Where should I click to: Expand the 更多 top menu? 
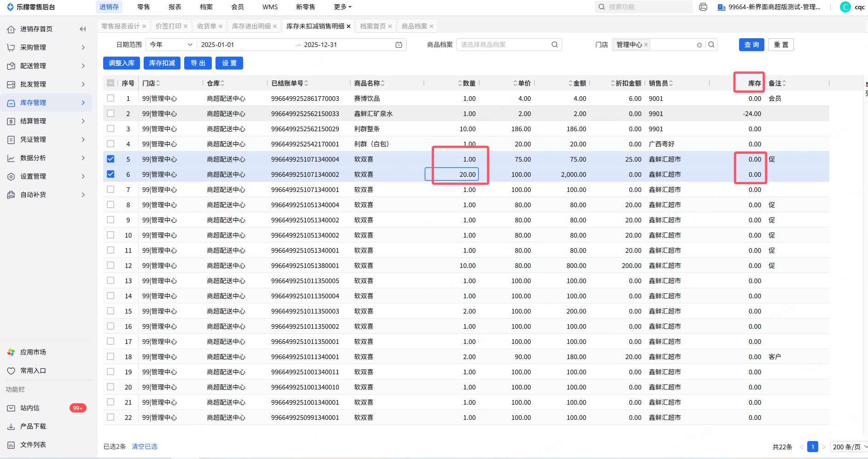tap(343, 7)
